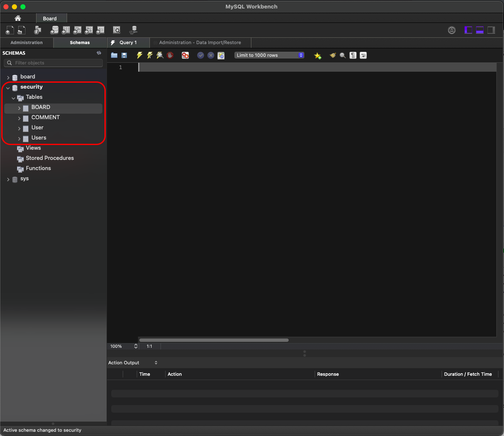Create a new view from toolbar
Viewport: 504px width, 436px height.
77,30
